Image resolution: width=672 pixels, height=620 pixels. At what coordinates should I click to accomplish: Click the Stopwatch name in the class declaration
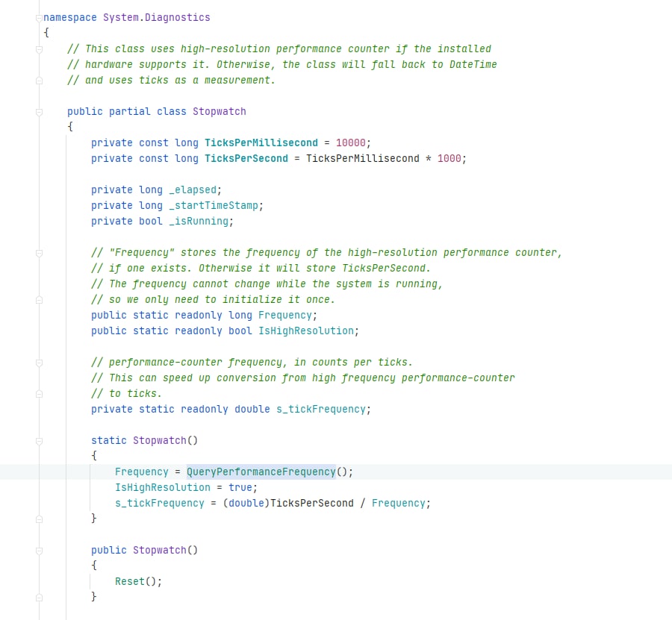click(220, 111)
